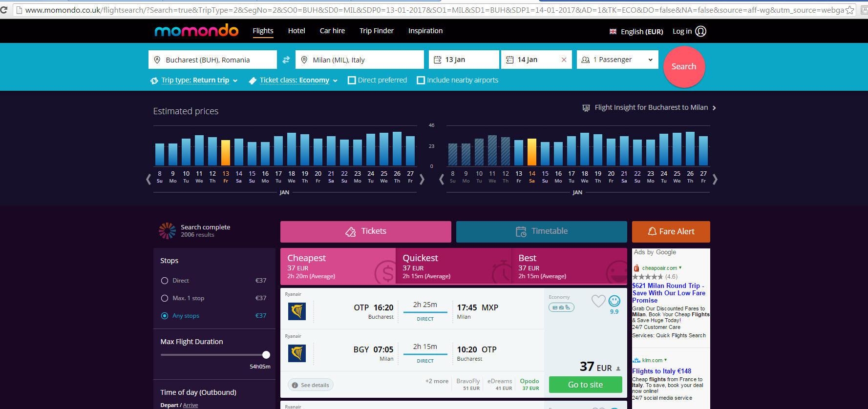Screen dimensions: 868x409
Task: Select highlighted 14 Jan bar in return chart
Action: click(x=532, y=152)
